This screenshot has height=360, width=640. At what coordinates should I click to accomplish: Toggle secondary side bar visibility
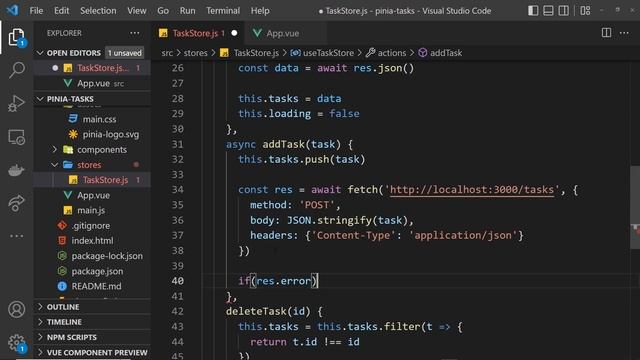[x=563, y=11]
